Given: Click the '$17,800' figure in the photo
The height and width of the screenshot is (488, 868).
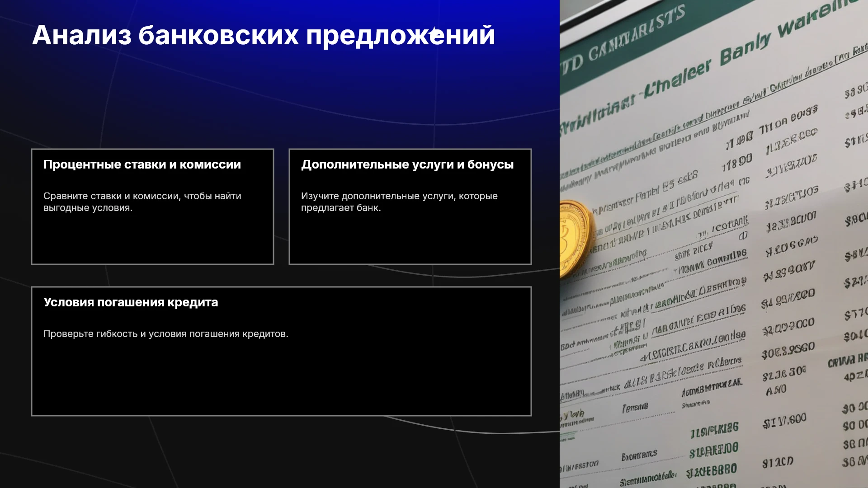Looking at the screenshot, I should click(784, 421).
